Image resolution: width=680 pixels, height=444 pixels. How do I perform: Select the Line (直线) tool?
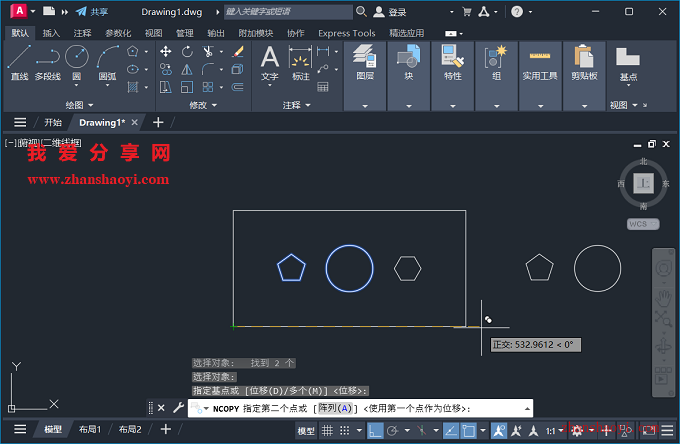click(x=19, y=62)
